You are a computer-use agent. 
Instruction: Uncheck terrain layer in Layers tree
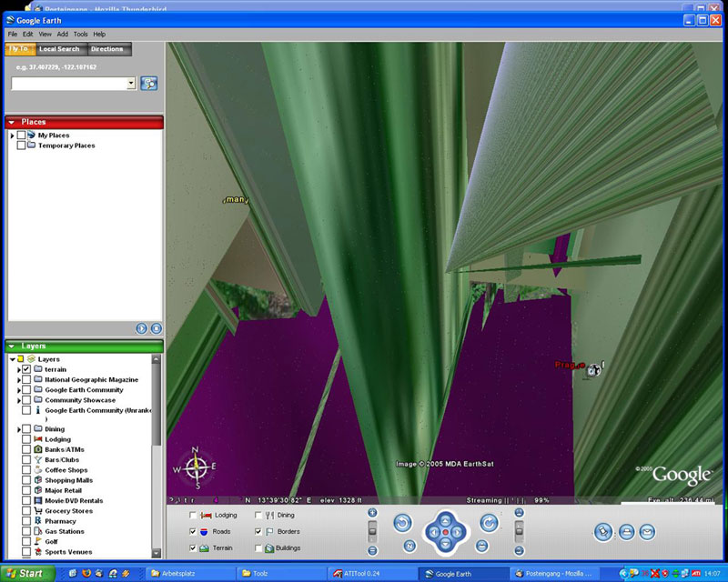coord(26,369)
